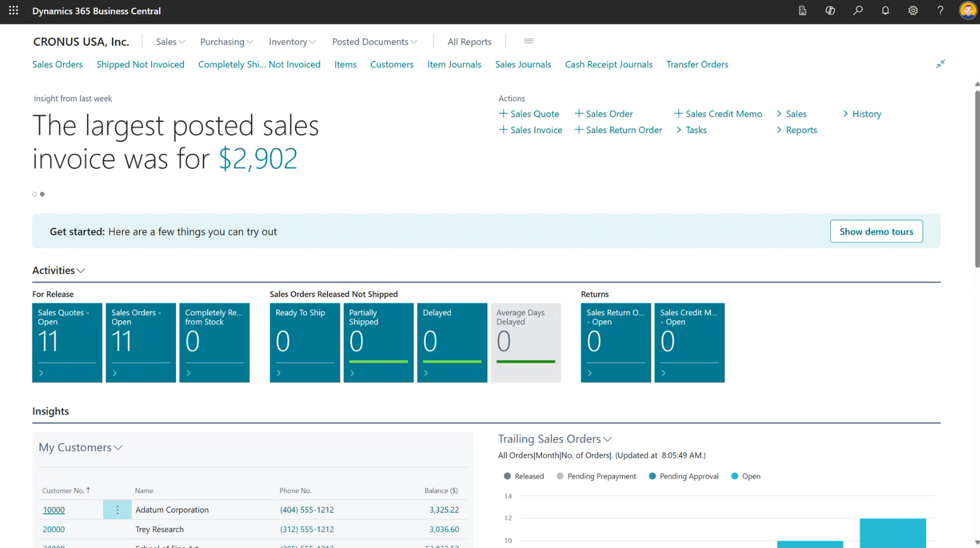The height and width of the screenshot is (548, 980).
Task: Click the help question mark icon
Action: (x=940, y=11)
